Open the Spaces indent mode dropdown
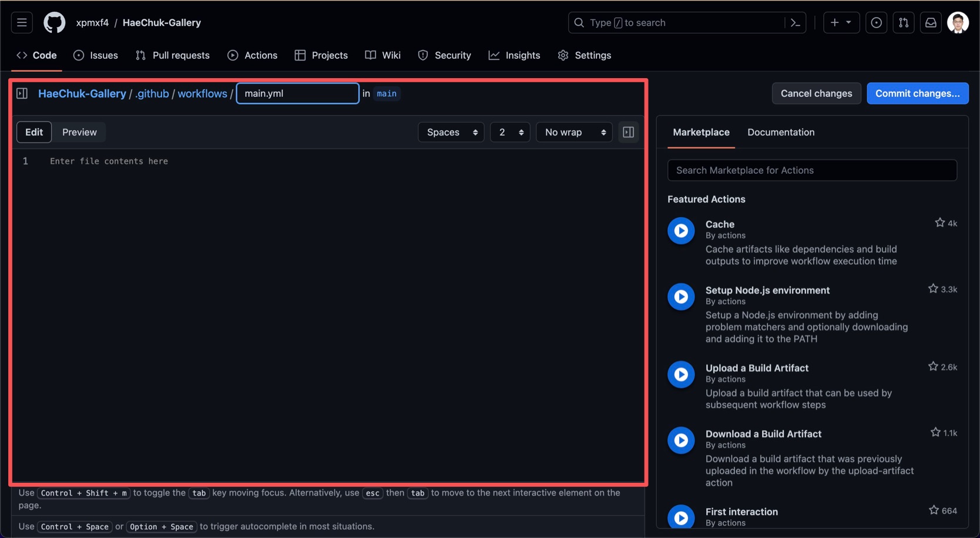The image size is (980, 538). 451,132
